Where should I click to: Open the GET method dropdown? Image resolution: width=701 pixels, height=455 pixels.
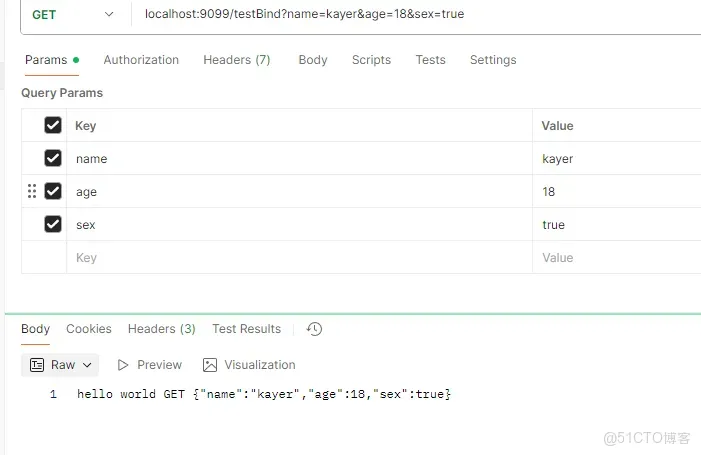[x=72, y=14]
